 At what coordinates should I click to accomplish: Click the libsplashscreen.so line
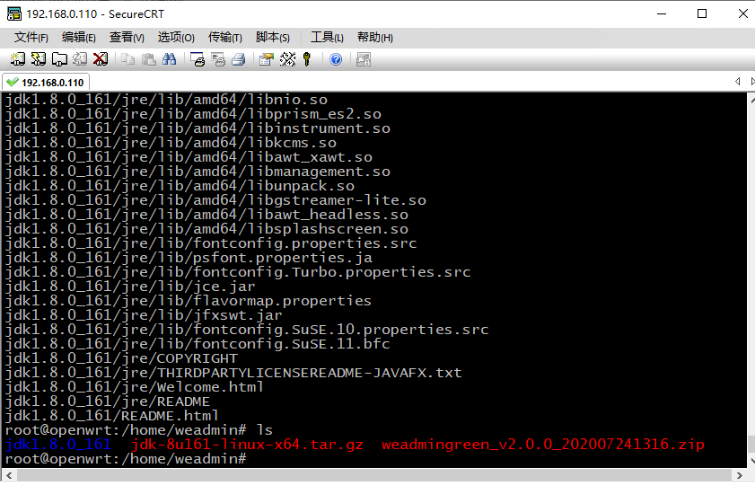[x=207, y=229]
